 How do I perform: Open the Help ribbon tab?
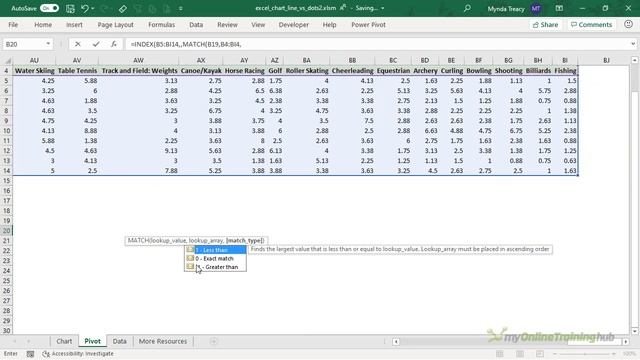(x=329, y=25)
